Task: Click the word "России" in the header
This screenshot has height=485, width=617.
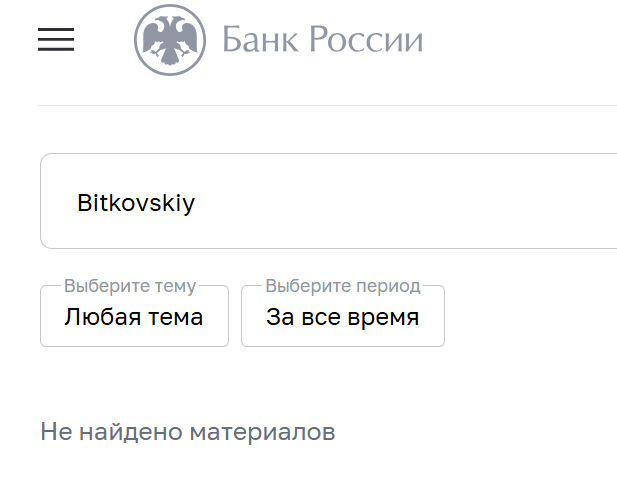Action: tap(366, 40)
